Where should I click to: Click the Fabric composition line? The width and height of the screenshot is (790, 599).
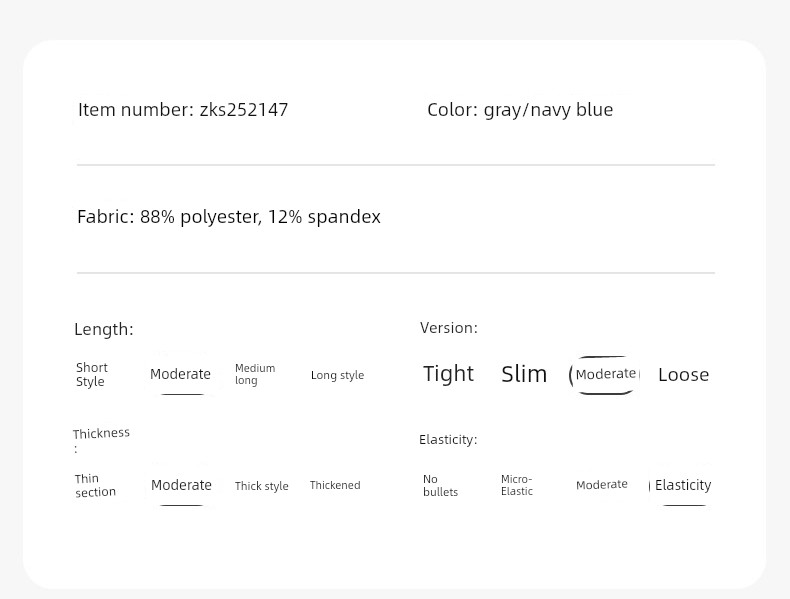coord(229,217)
